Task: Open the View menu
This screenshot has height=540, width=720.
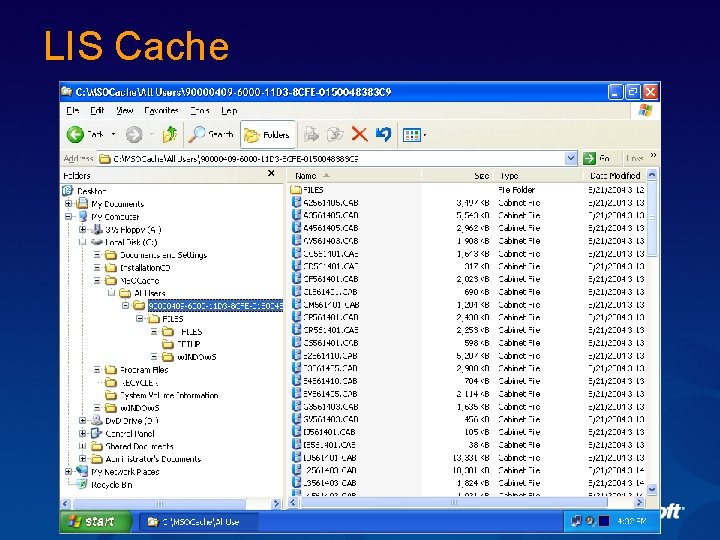Action: pos(124,111)
